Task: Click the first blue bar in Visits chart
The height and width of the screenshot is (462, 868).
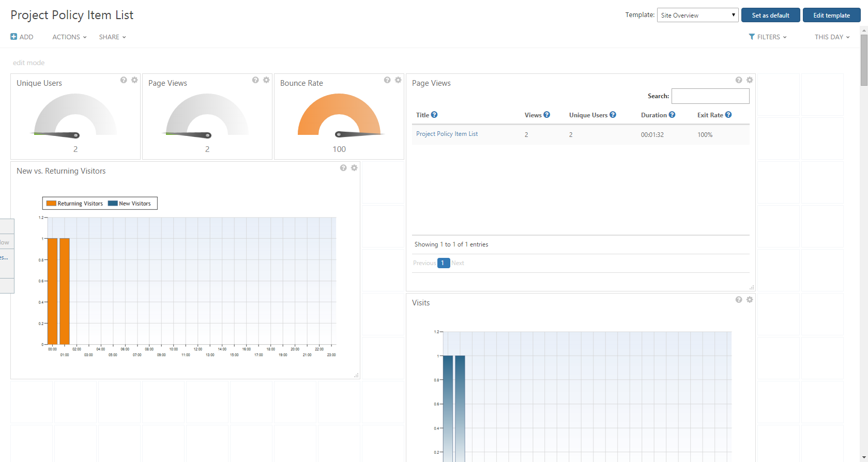Action: click(448, 408)
